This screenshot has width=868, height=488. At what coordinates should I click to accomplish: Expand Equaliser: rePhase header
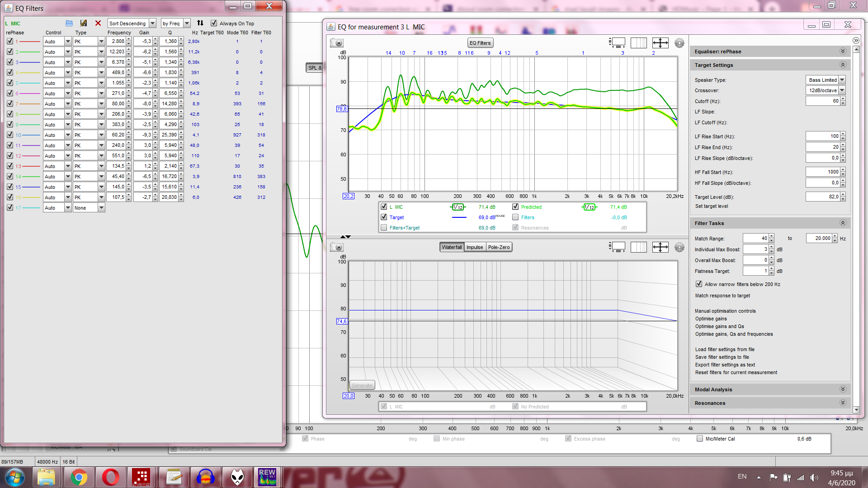pyautogui.click(x=843, y=51)
